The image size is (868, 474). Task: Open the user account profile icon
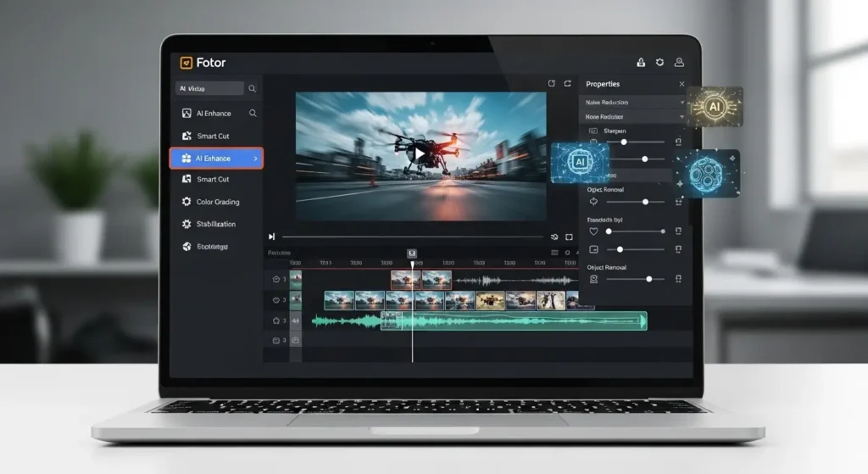[x=679, y=63]
